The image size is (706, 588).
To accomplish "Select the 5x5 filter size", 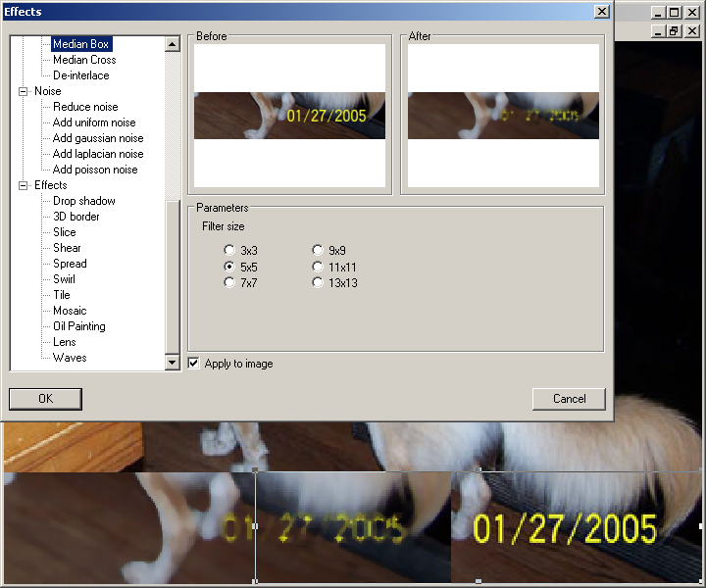I will click(x=229, y=267).
